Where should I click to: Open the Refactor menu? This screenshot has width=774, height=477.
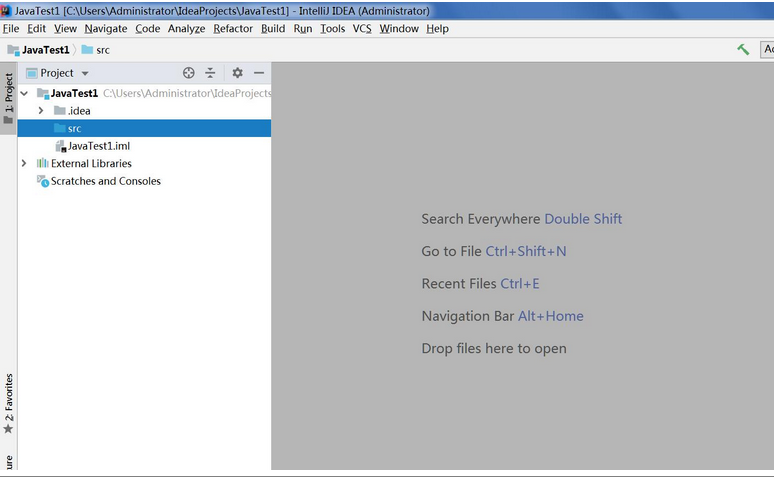click(x=233, y=29)
